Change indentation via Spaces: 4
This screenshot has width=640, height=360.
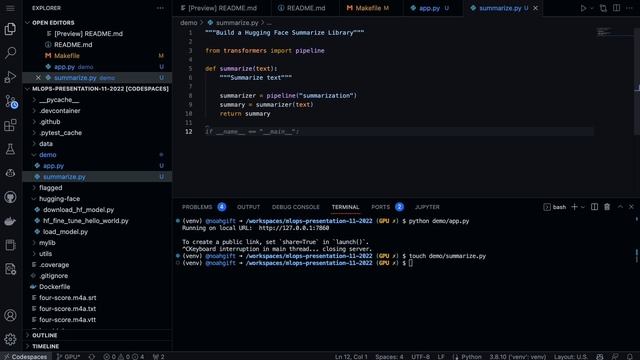tap(389, 356)
